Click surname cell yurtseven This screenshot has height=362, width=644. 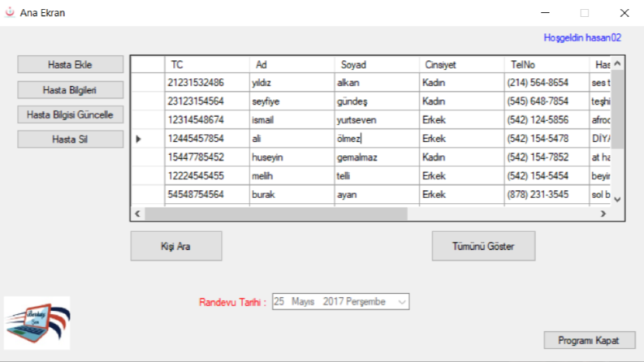(x=377, y=120)
